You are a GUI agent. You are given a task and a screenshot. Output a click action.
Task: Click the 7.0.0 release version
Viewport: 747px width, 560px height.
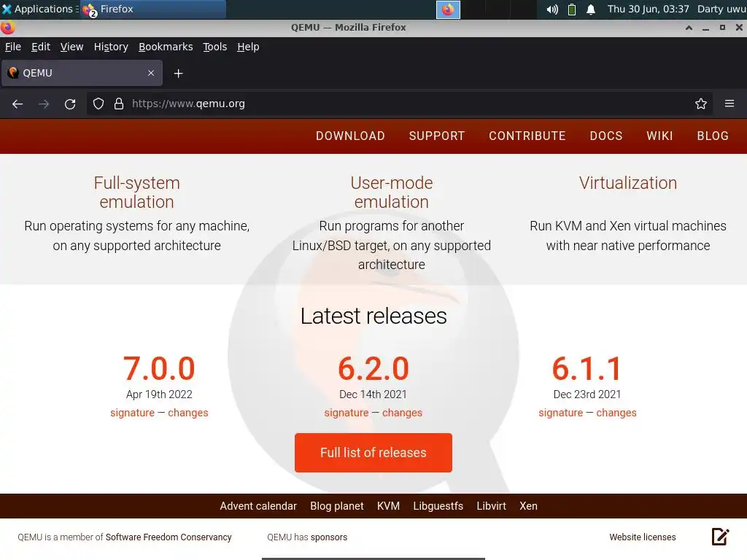(159, 368)
